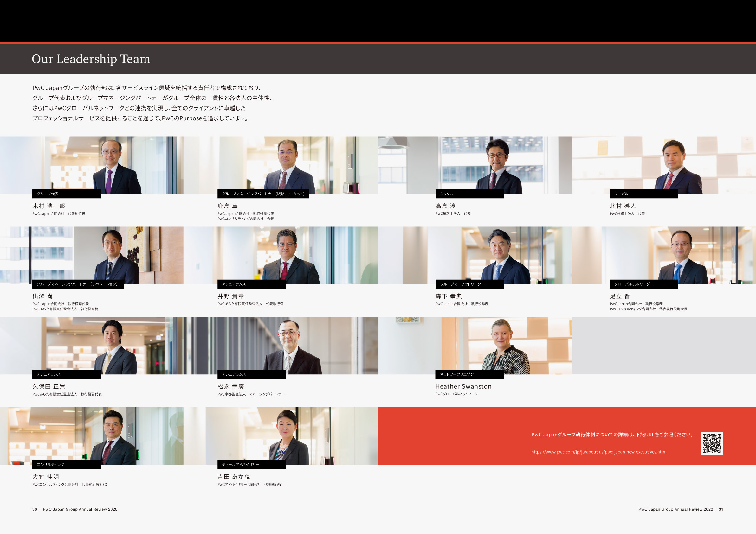Viewport: 756px width, 534px height.
Task: Select the photo of 久保田 正崇
Action: [92, 346]
